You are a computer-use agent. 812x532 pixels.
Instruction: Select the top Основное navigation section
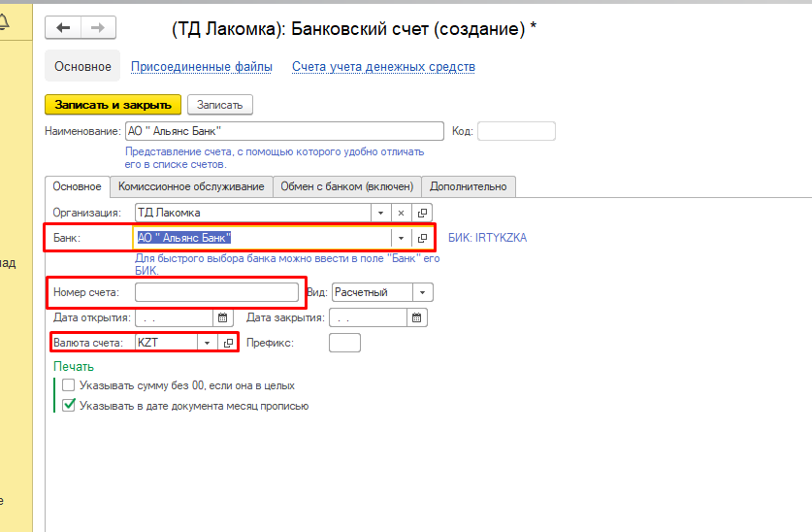tap(82, 66)
